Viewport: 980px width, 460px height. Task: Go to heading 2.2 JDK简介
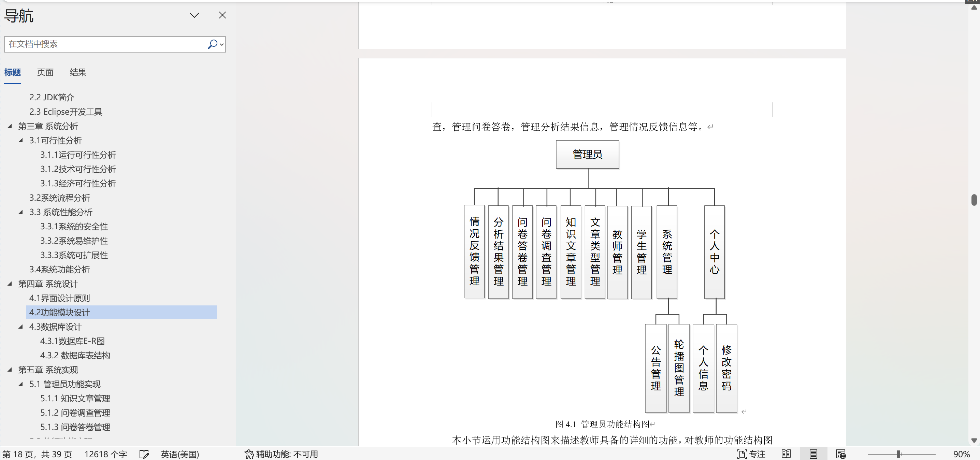52,97
